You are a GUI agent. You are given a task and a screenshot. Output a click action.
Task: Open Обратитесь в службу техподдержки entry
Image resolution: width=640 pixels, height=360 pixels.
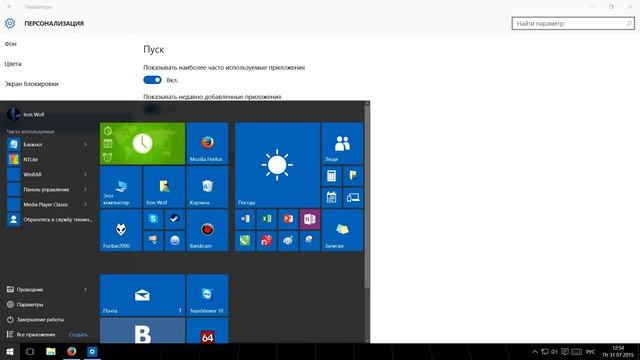tap(49, 220)
